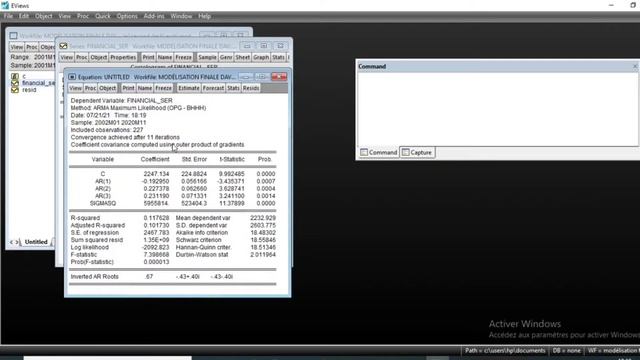Image resolution: width=640 pixels, height=360 pixels.
Task: Click the Workfile window title icon
Action: click(13, 36)
